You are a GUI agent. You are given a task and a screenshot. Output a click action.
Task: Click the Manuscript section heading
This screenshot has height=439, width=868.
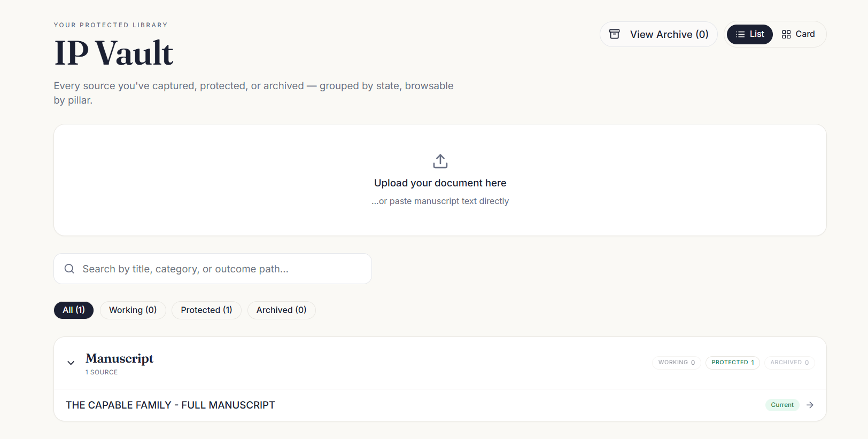(x=120, y=358)
